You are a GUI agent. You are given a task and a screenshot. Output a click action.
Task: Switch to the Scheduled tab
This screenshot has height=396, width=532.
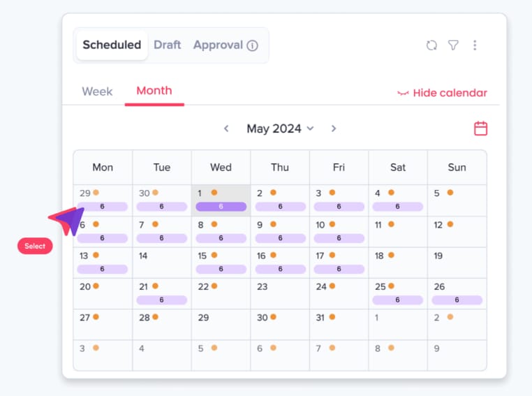[x=112, y=45]
